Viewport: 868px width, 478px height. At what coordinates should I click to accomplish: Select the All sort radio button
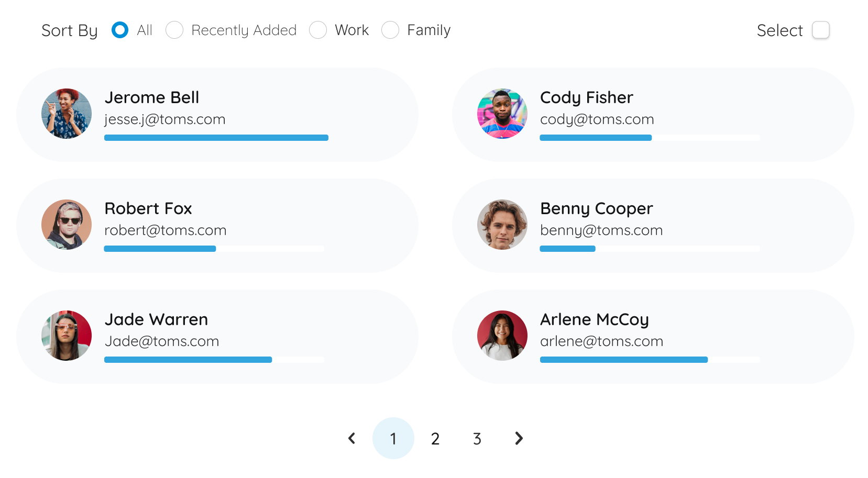120,30
